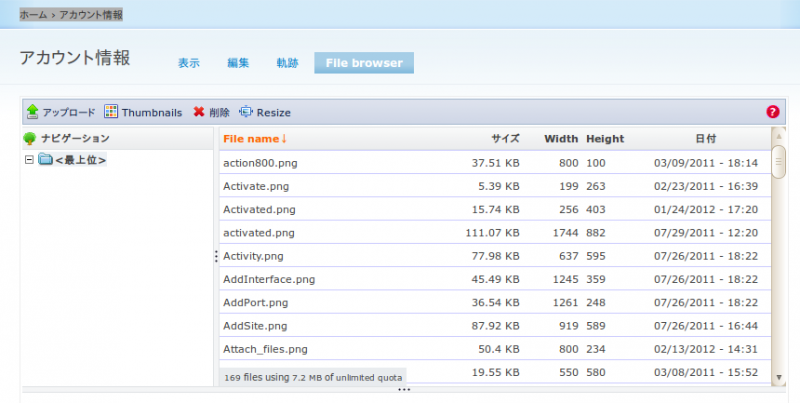Go to ホーム breadcrumb link
The width and height of the screenshot is (800, 403).
[x=33, y=15]
